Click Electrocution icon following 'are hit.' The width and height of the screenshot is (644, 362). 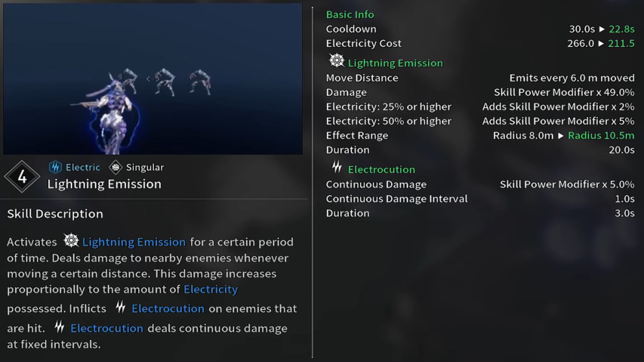[60, 327]
